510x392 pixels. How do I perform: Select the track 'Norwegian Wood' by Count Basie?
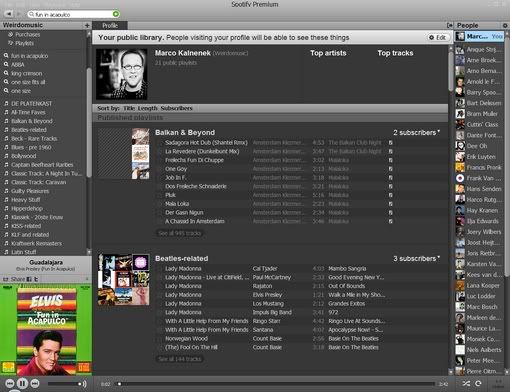(x=186, y=338)
